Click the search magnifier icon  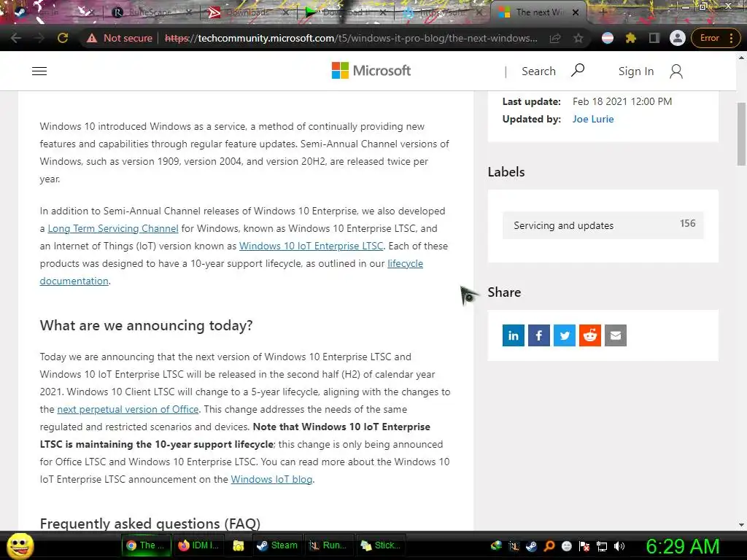point(578,71)
